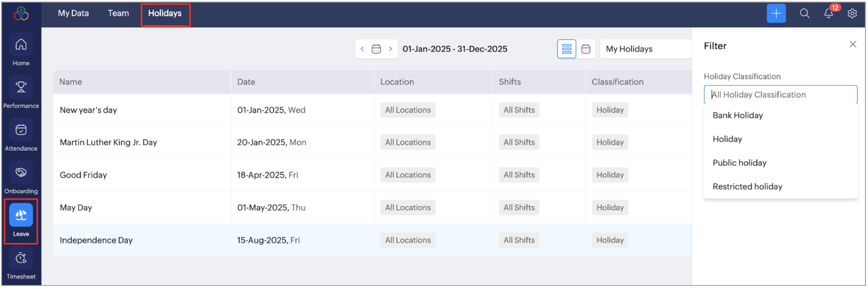The width and height of the screenshot is (868, 289).
Task: Open the Home module in sidebar
Action: click(21, 45)
